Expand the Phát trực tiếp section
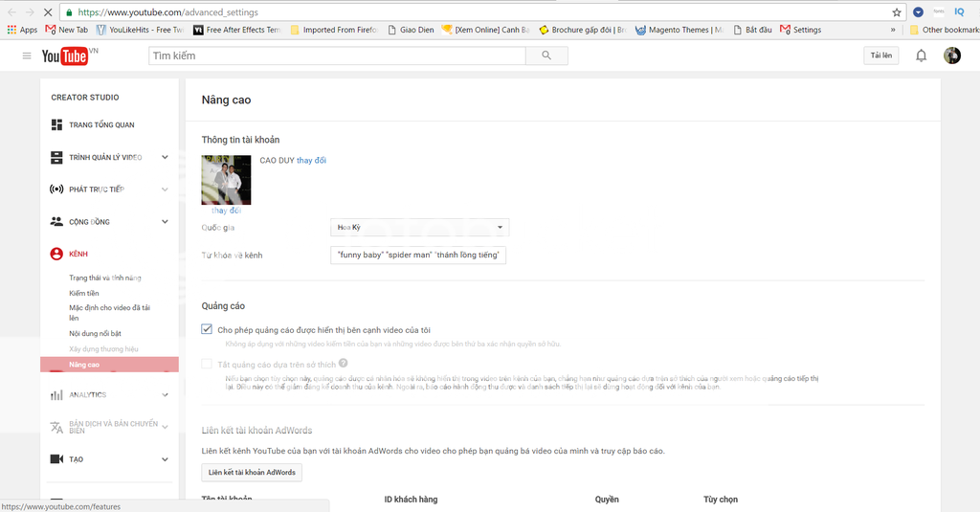 (x=165, y=189)
